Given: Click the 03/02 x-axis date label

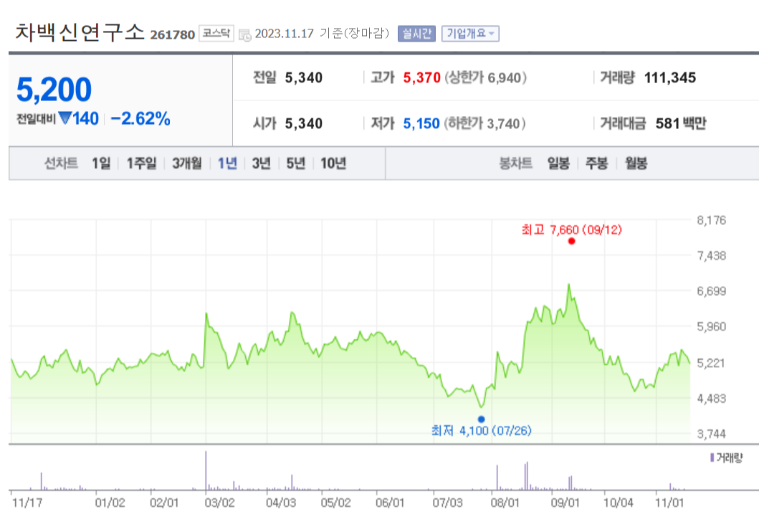Looking at the screenshot, I should [219, 503].
